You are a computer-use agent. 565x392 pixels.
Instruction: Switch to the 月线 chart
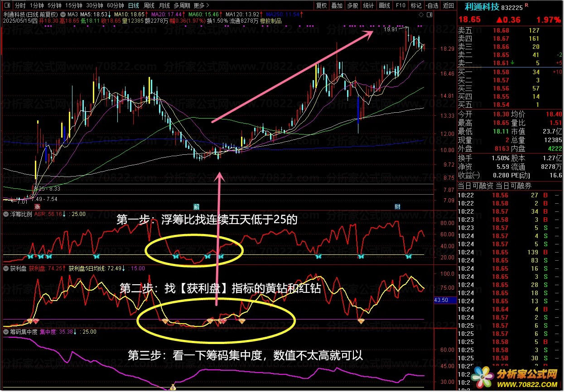click(164, 6)
